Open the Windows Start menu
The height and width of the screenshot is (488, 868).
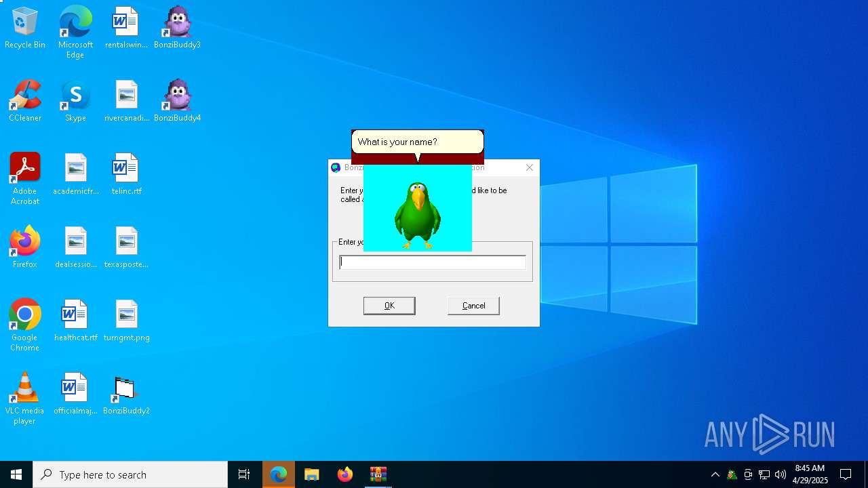[x=16, y=474]
